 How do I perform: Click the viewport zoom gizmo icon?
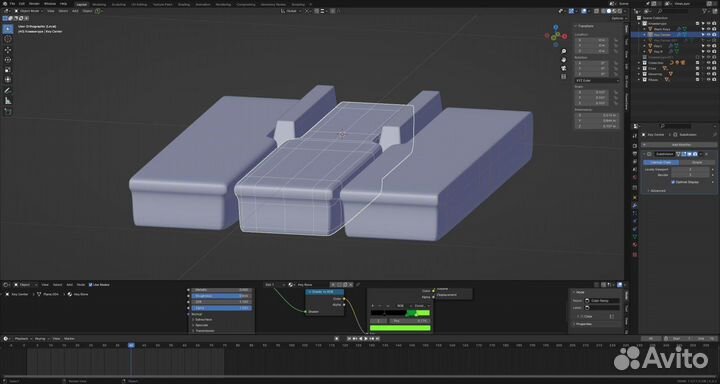(564, 51)
